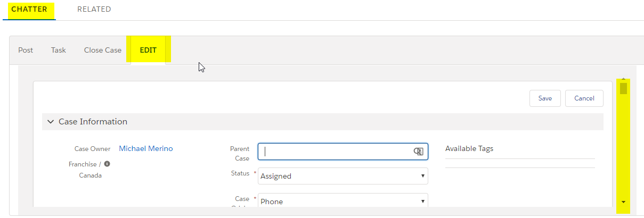Click the Parent Case lookup icon
644x218 pixels.
[x=419, y=152]
